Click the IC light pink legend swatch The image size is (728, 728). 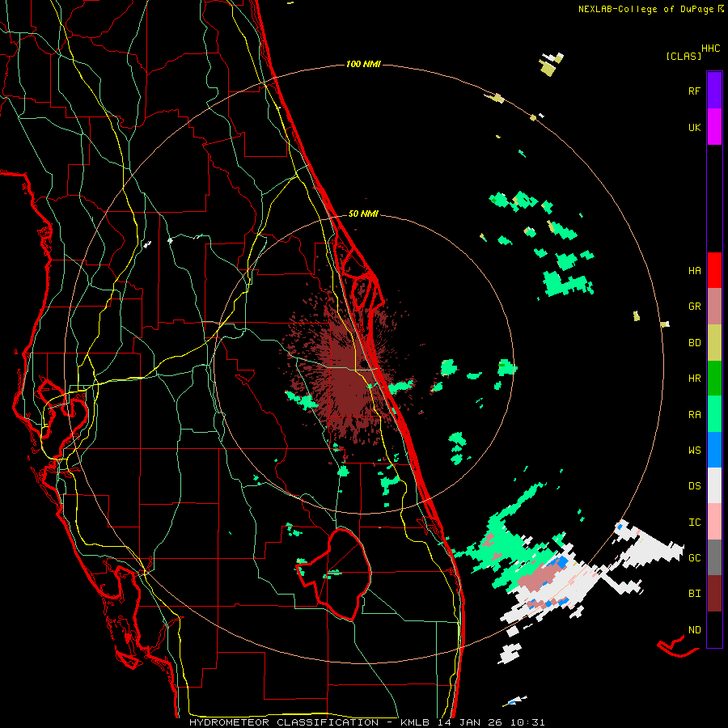pyautogui.click(x=714, y=522)
